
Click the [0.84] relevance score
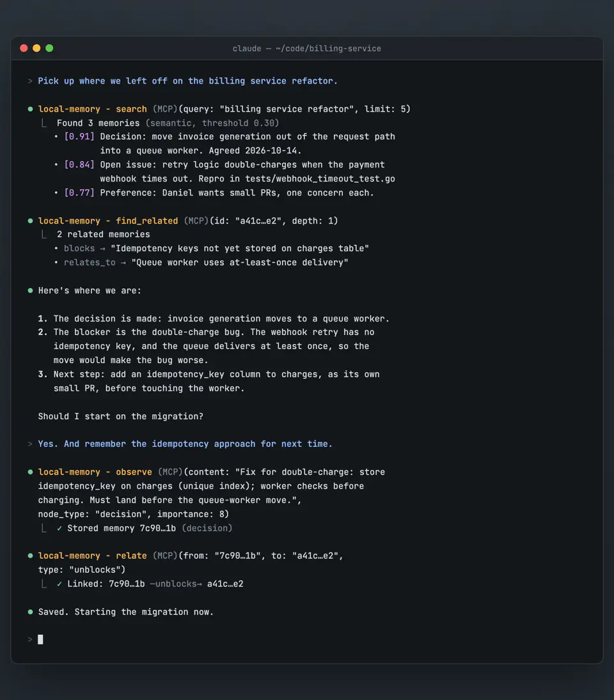pyautogui.click(x=79, y=165)
